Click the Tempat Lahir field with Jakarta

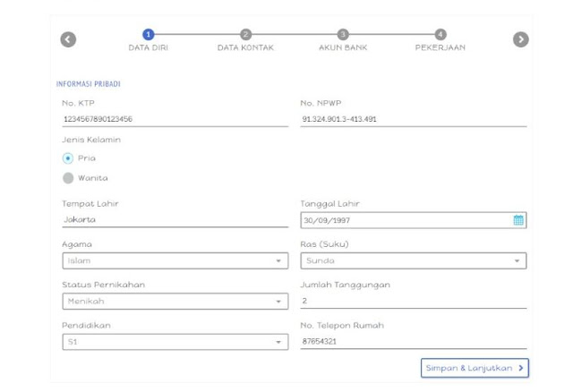(x=175, y=219)
